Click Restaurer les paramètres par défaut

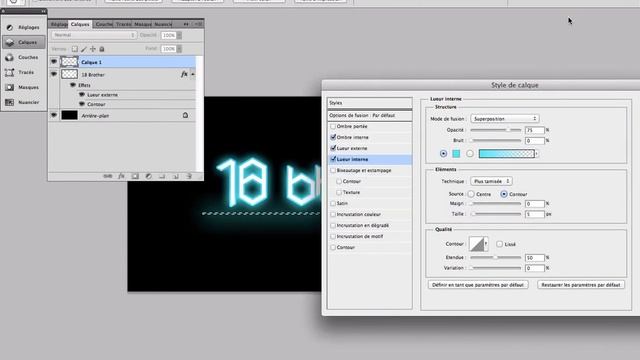[581, 285]
